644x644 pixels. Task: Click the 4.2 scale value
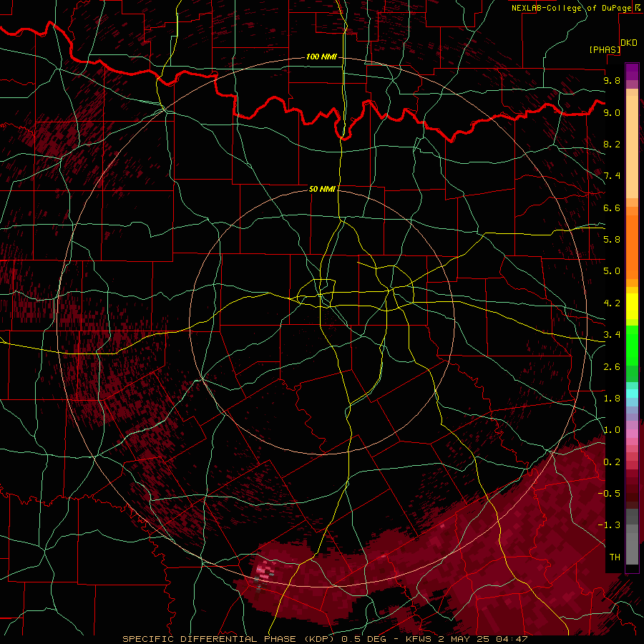tap(612, 303)
